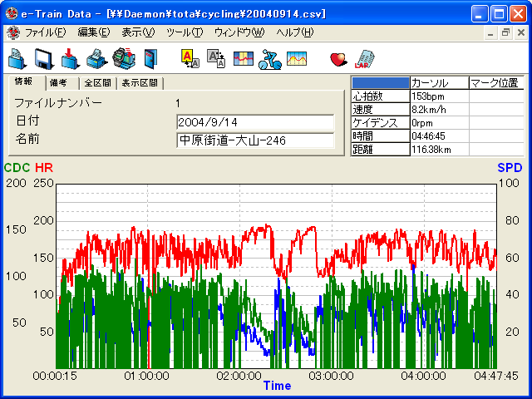This screenshot has width=532, height=399.
Task: Open the ツール(T) menu
Action: pyautogui.click(x=184, y=32)
